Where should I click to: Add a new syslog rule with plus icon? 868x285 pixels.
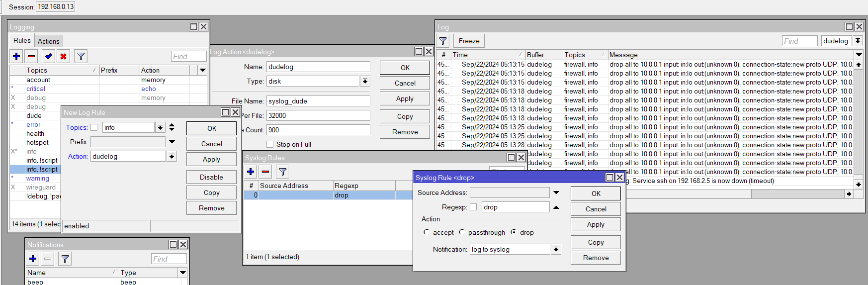[251, 172]
